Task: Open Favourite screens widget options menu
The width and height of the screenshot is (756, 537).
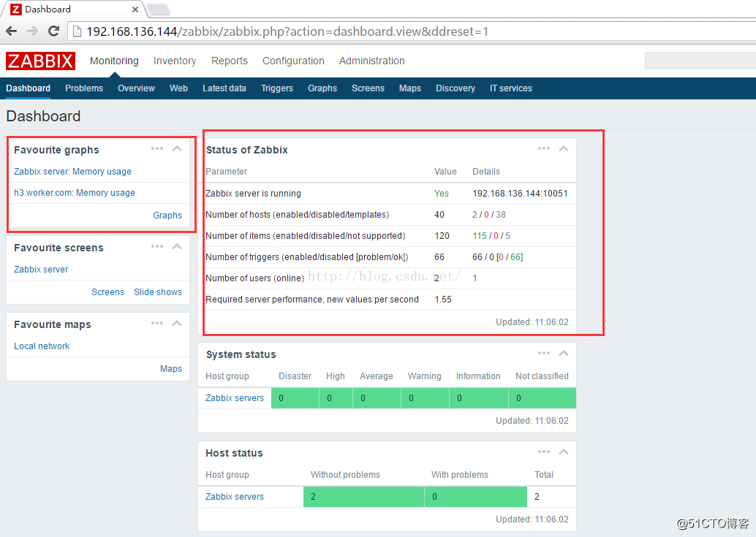Action: [x=157, y=246]
